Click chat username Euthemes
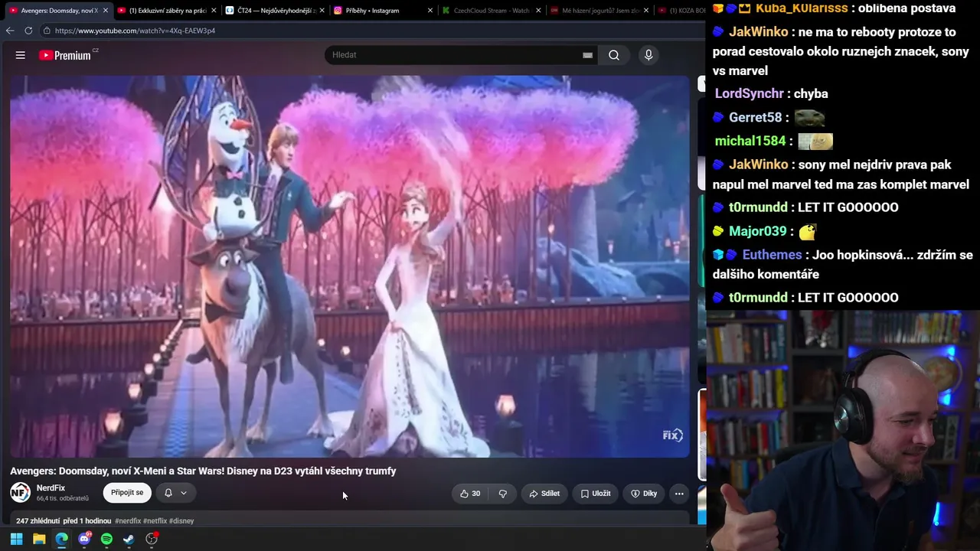The image size is (980, 551). 773,255
